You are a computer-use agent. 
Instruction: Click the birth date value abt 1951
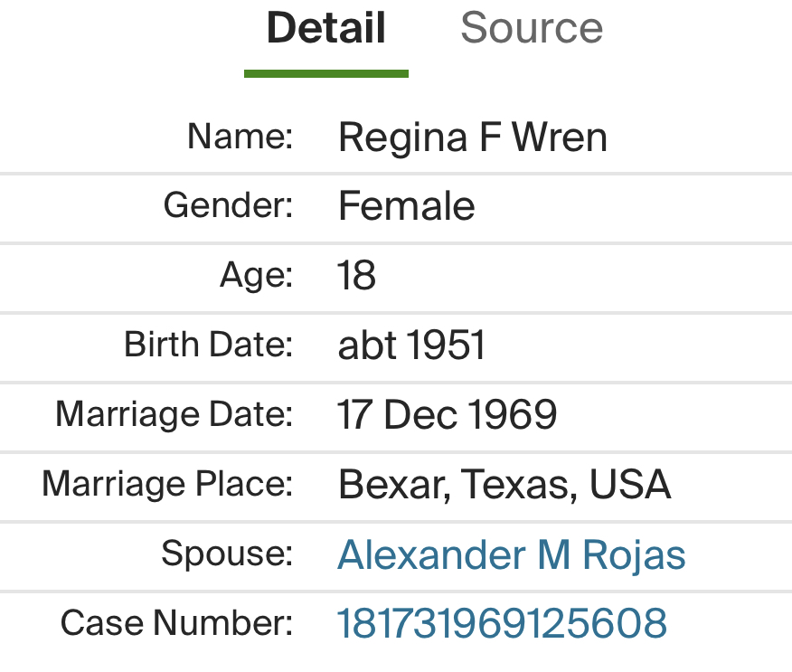tap(411, 345)
